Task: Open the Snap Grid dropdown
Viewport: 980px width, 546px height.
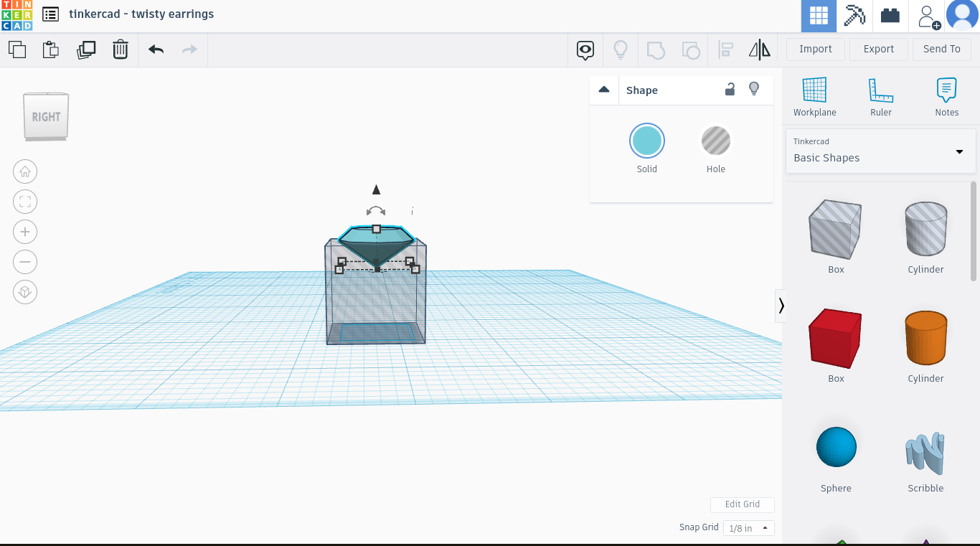Action: pos(748,527)
